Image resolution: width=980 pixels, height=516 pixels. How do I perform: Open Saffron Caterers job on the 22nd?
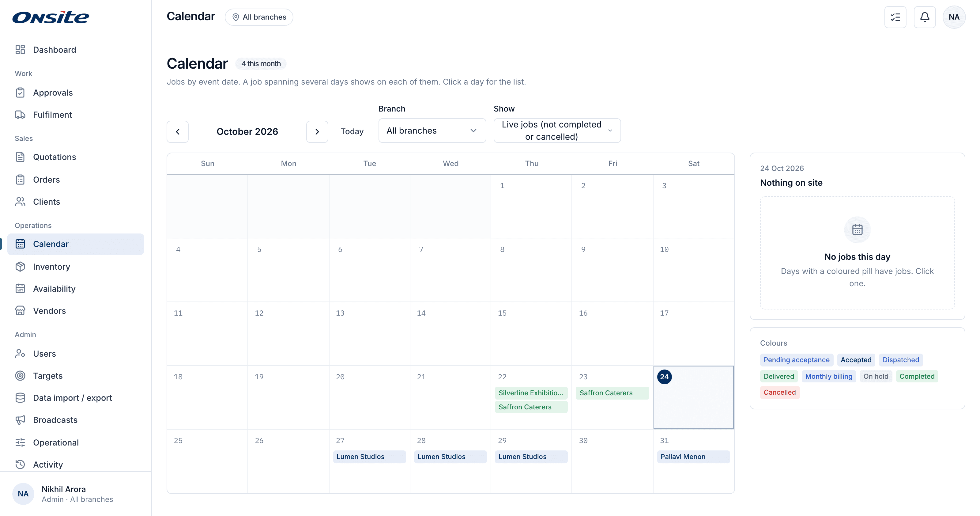point(531,407)
